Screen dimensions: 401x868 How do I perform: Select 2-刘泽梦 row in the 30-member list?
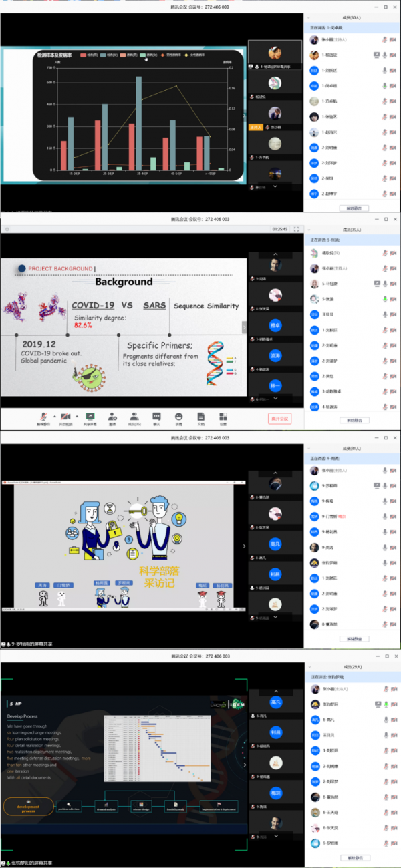click(353, 163)
